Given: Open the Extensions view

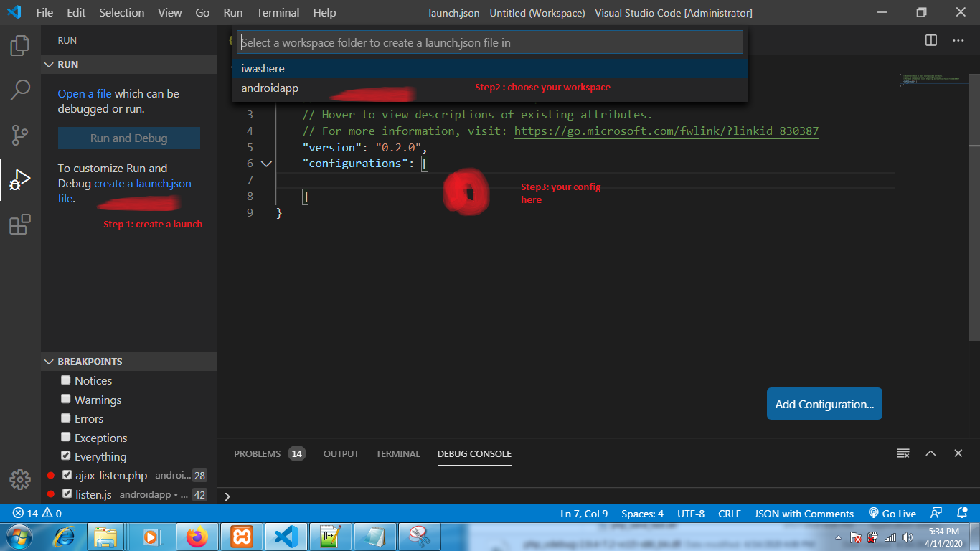Looking at the screenshot, I should coord(20,225).
